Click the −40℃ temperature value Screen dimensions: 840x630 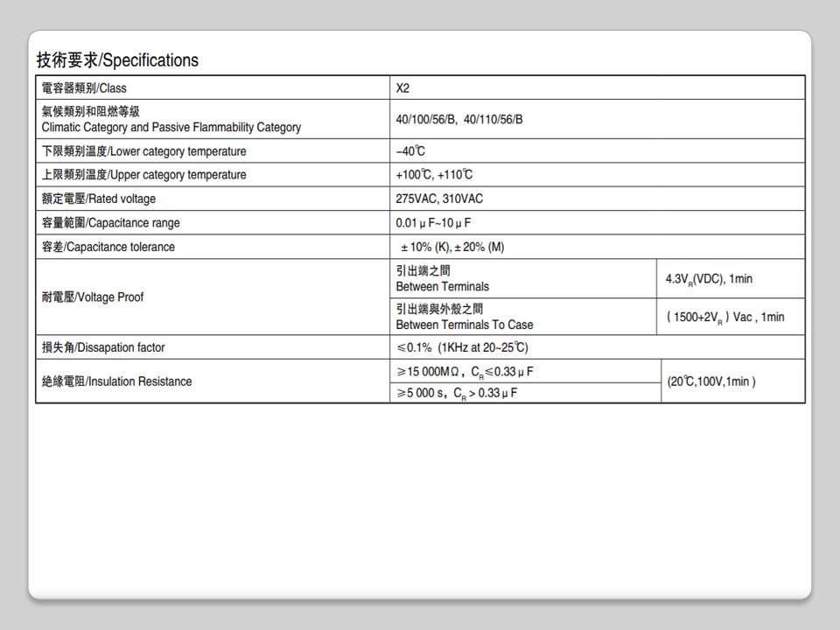(x=410, y=151)
